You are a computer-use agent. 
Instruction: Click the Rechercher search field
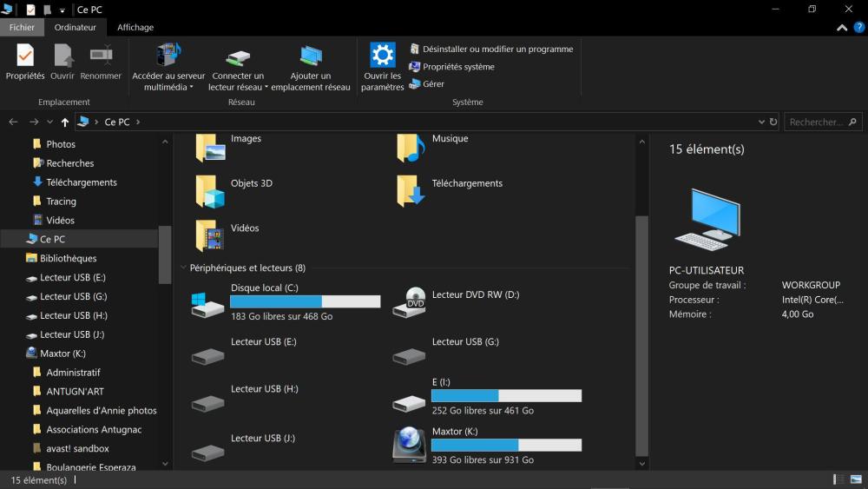point(814,122)
